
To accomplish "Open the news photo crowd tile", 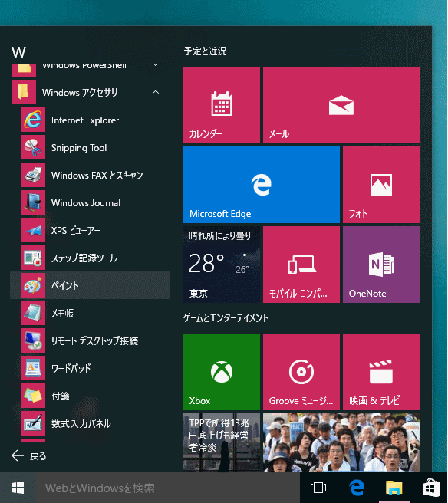I will [x=341, y=442].
